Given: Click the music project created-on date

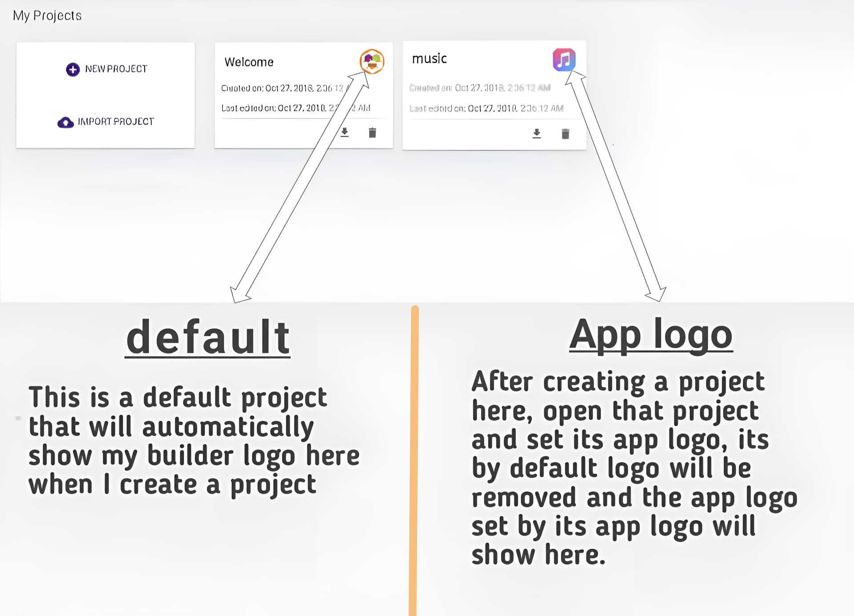Looking at the screenshot, I should (480, 88).
